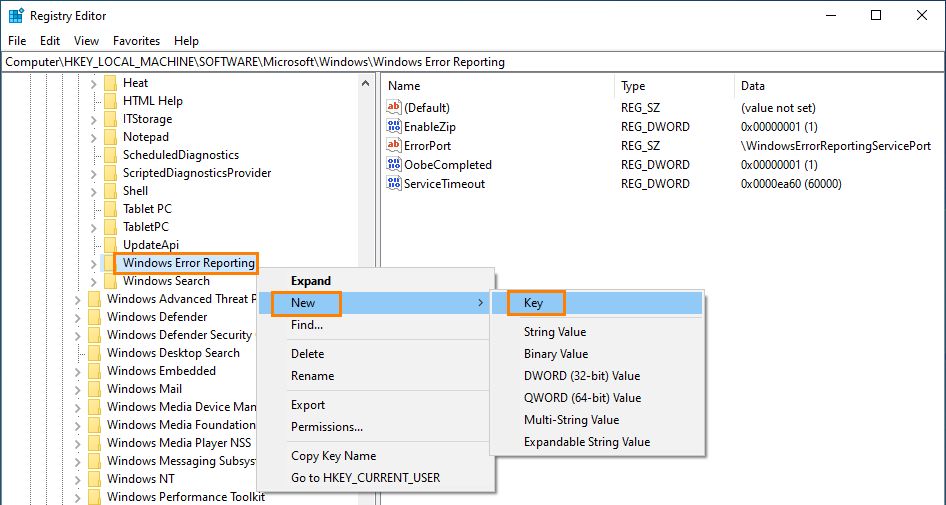Click the Windows Performance Toolkit folder icon
The width and height of the screenshot is (946, 505).
[x=94, y=497]
